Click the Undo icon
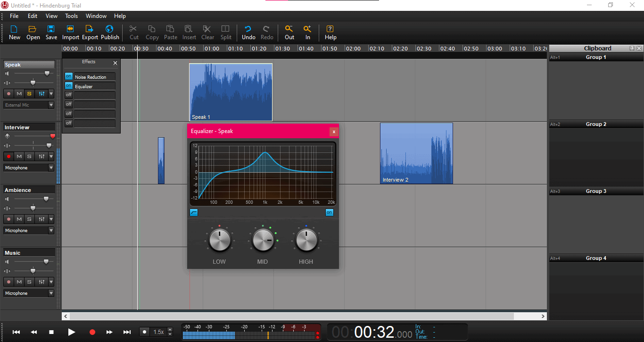 248,32
